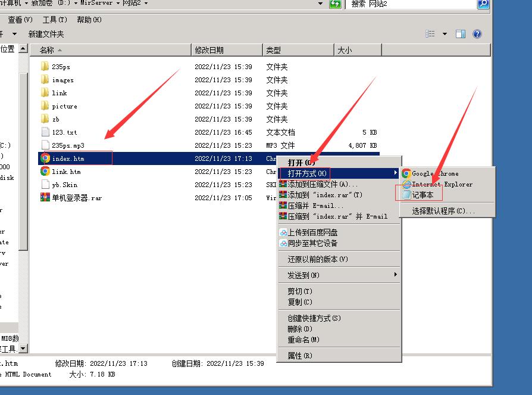Click the Notepad icon beside 记事本
Screen dimensions: 532x395
tap(406, 195)
